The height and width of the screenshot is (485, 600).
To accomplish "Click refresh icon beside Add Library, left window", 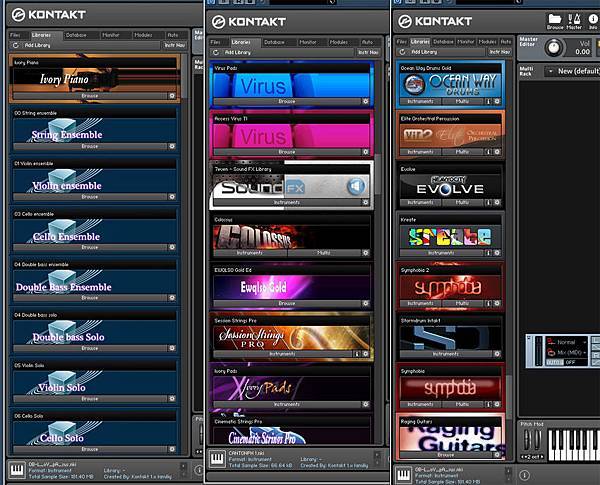I will (x=16, y=45).
